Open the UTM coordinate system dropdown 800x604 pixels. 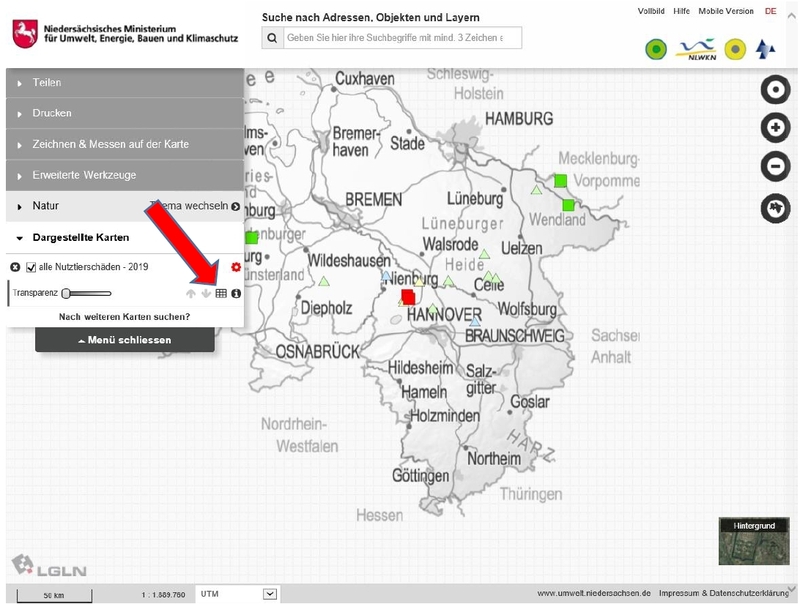[268, 593]
